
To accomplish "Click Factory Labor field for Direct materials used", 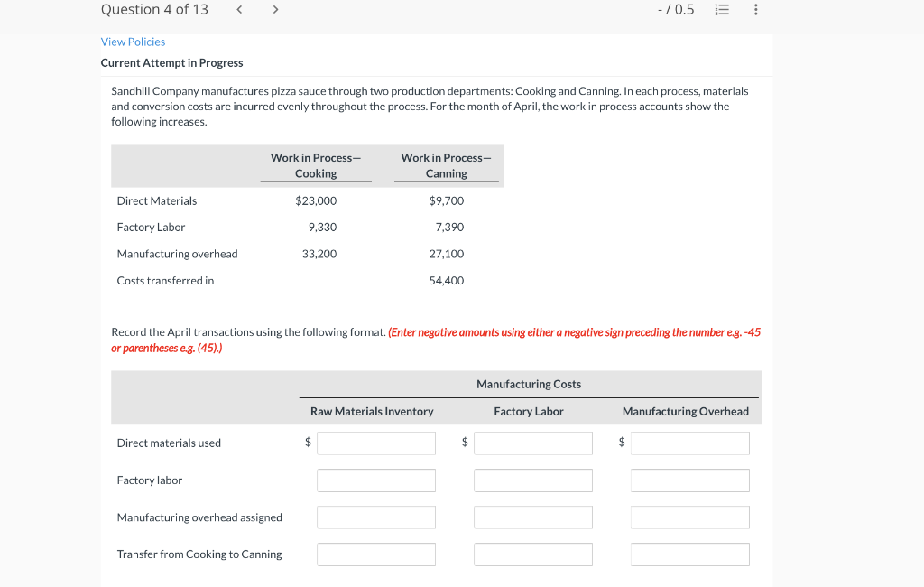I will (x=532, y=443).
